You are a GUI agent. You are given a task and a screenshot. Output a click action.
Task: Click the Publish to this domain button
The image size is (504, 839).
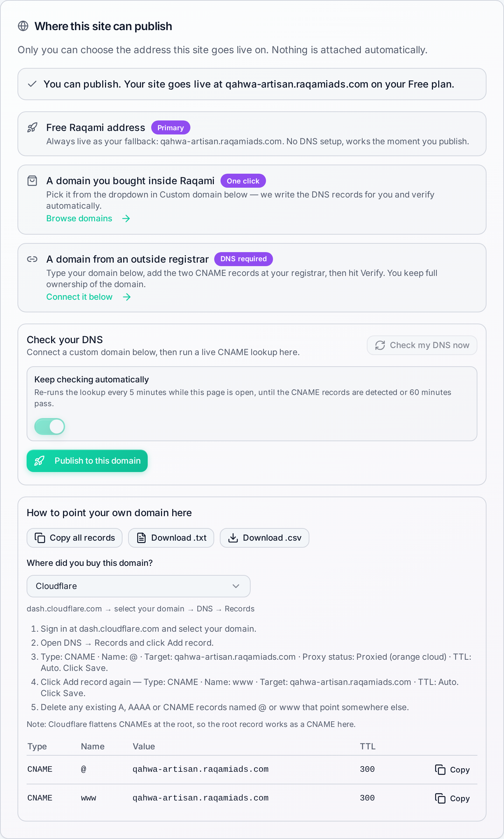click(x=87, y=461)
